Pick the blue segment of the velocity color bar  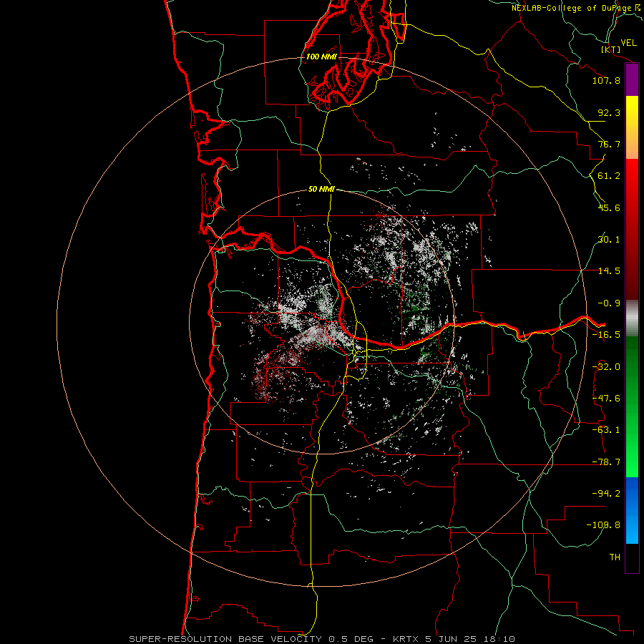point(632,510)
